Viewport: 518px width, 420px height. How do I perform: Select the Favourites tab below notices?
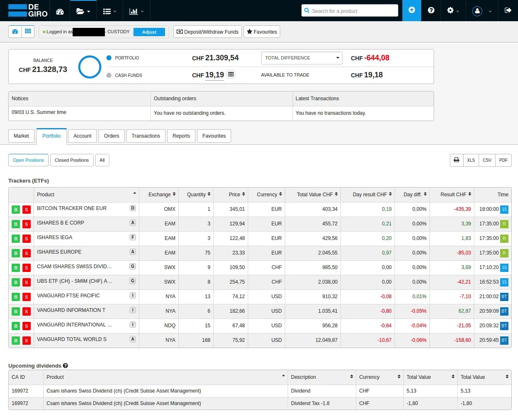214,136
